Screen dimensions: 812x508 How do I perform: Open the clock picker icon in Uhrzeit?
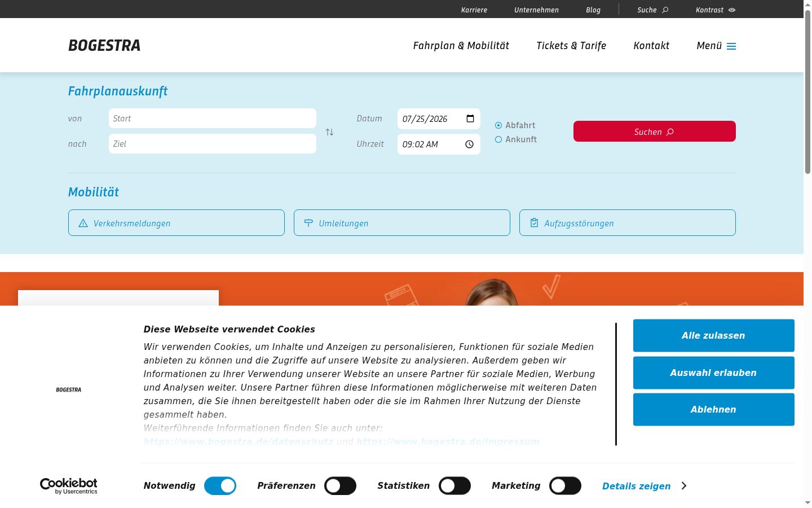(469, 144)
